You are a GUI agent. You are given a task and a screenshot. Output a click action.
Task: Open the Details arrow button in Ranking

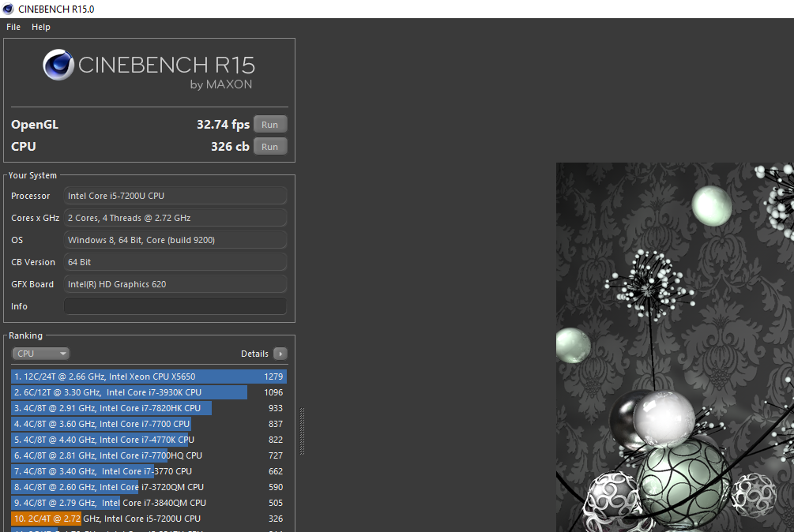pos(280,354)
